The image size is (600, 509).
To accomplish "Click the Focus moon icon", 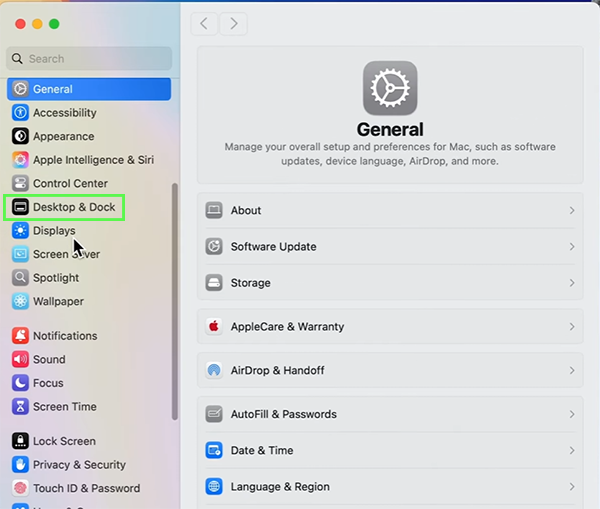I will click(20, 383).
